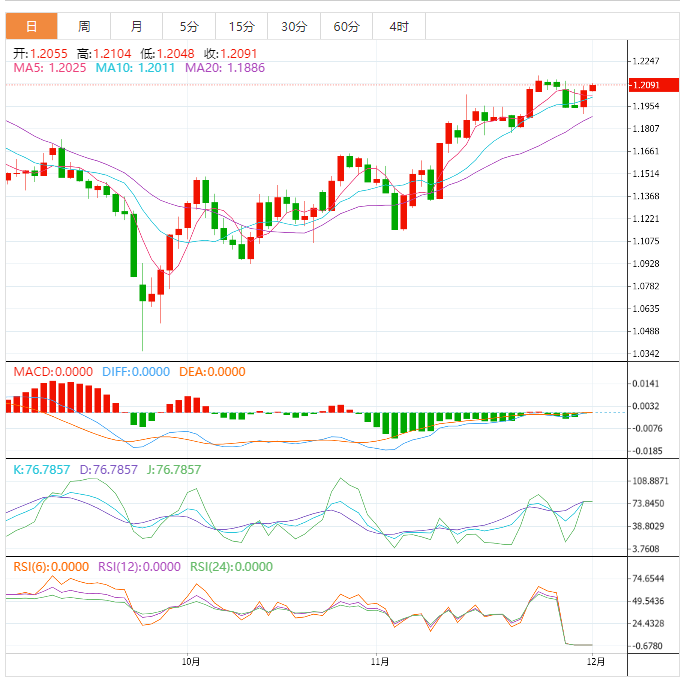This screenshot has width=688, height=678.
Task: Click the MACD value label
Action: tap(54, 372)
